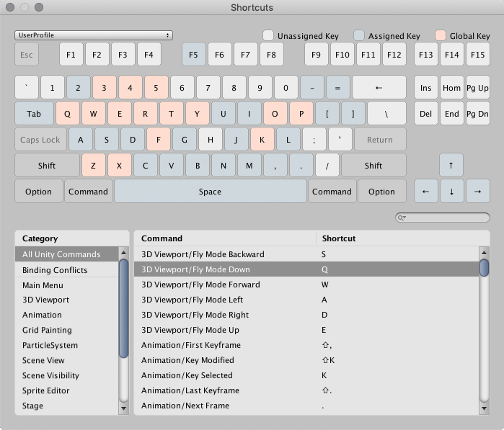Select Animation/First Keyframe row
The height and width of the screenshot is (430, 504).
click(306, 345)
